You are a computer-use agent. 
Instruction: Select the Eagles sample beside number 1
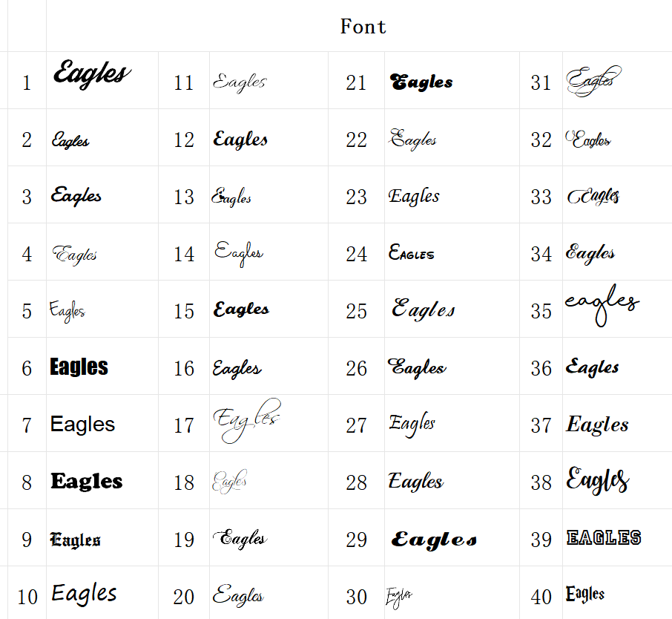[x=91, y=74]
